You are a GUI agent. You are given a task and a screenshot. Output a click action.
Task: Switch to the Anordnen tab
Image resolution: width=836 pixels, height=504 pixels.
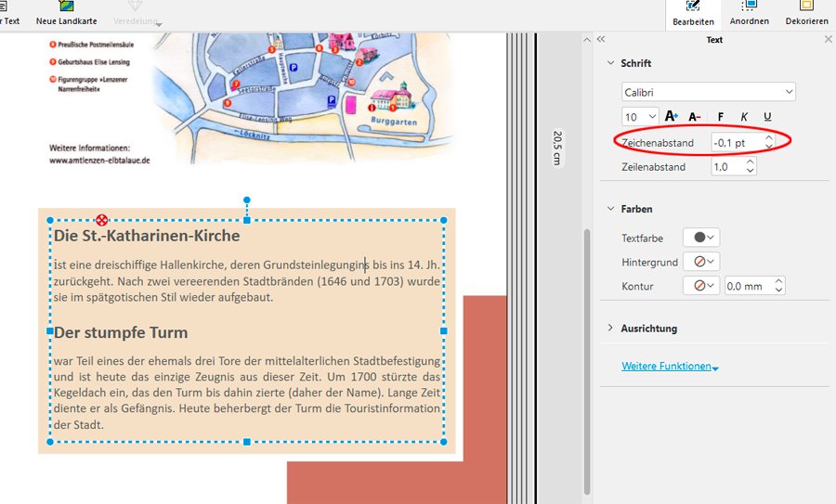[749, 13]
